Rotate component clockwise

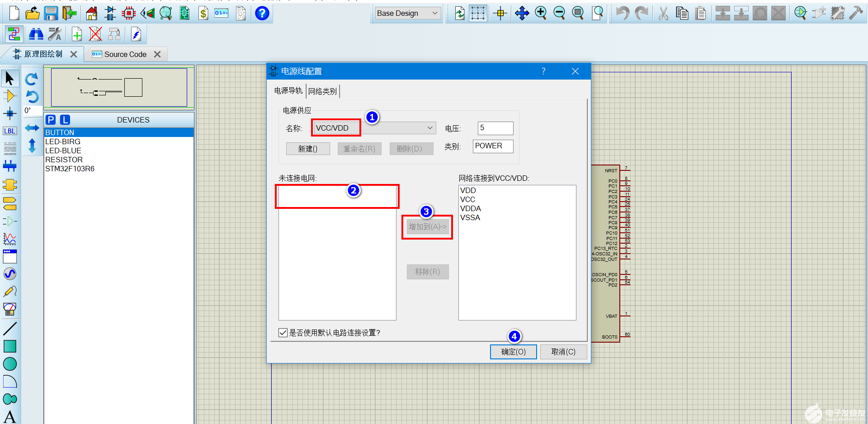click(32, 80)
